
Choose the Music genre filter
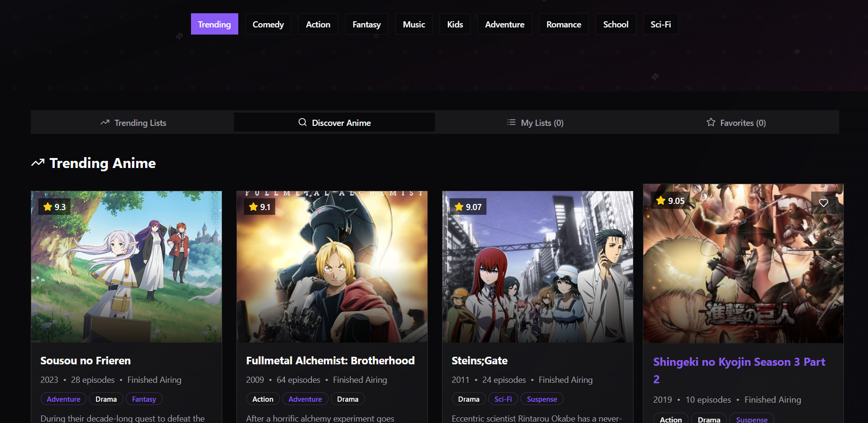point(414,24)
